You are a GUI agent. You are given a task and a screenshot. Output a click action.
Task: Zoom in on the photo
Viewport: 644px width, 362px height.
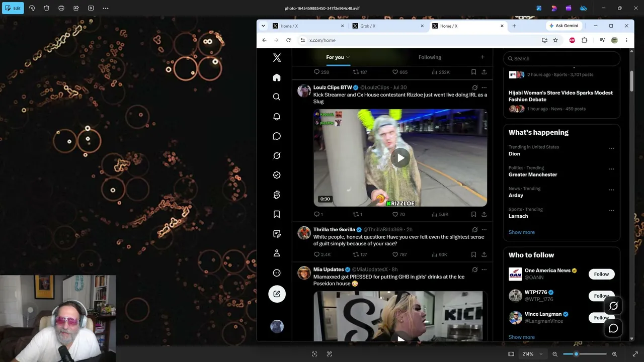coord(614,354)
